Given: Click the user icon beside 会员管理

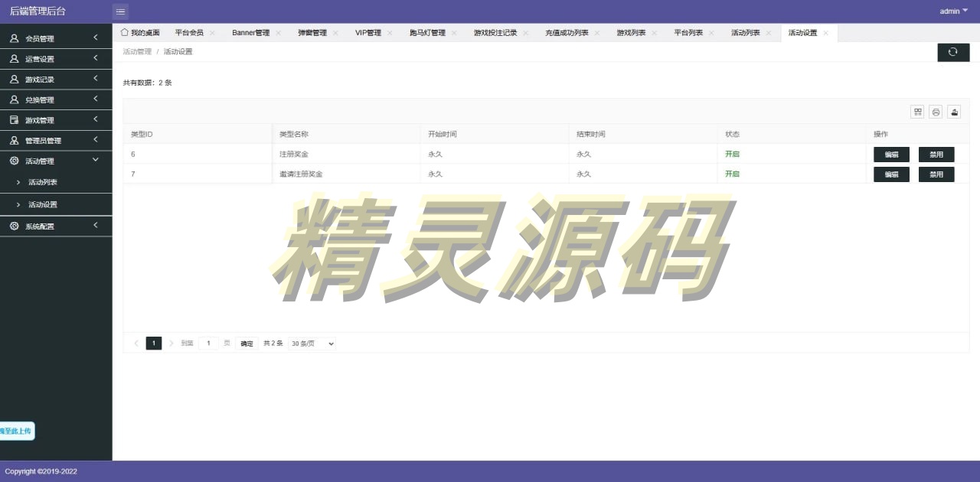Looking at the screenshot, I should [14, 38].
